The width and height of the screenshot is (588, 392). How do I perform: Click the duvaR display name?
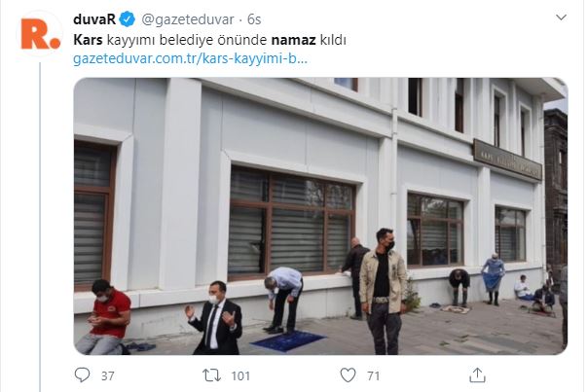[94, 19]
